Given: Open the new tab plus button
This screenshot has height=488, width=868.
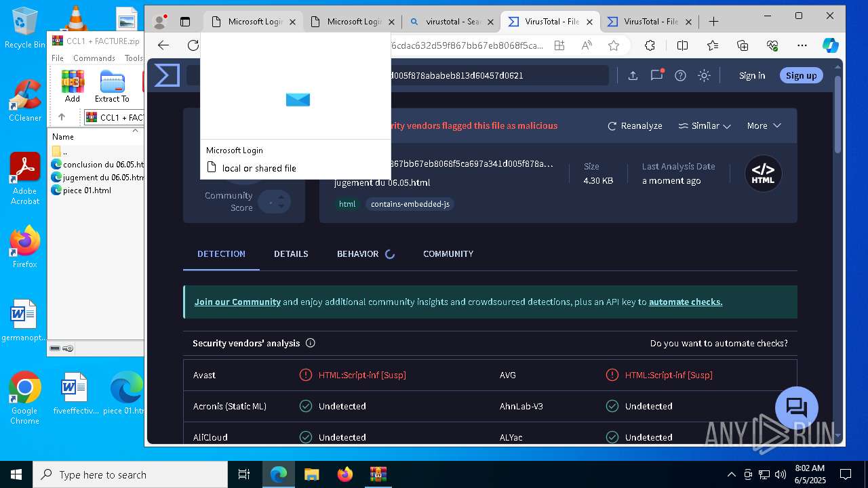Looking at the screenshot, I should click(713, 22).
